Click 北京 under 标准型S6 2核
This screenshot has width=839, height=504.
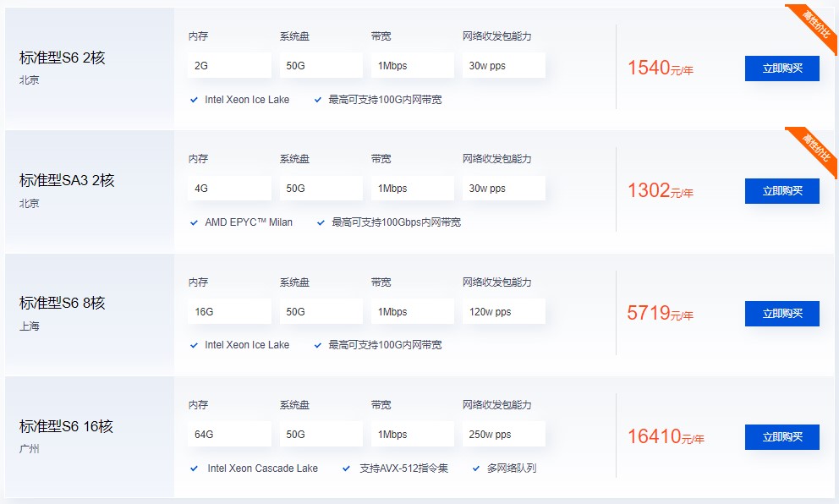tap(30, 80)
